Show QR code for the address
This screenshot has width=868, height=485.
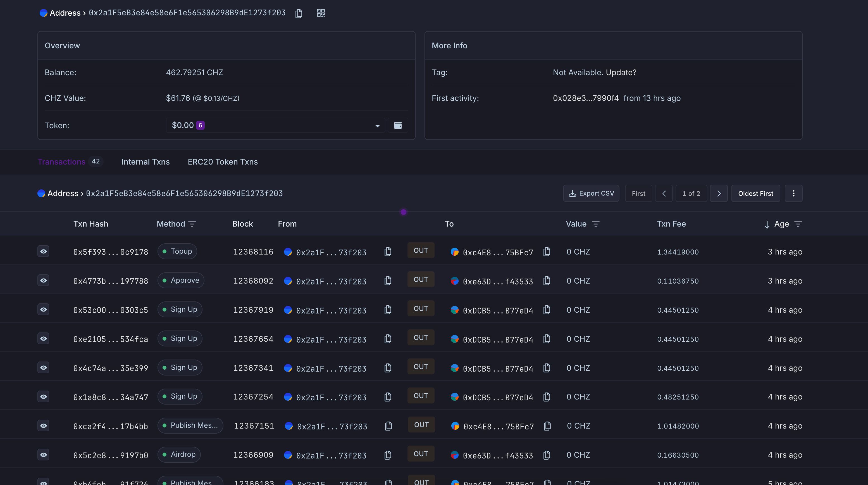click(x=321, y=13)
